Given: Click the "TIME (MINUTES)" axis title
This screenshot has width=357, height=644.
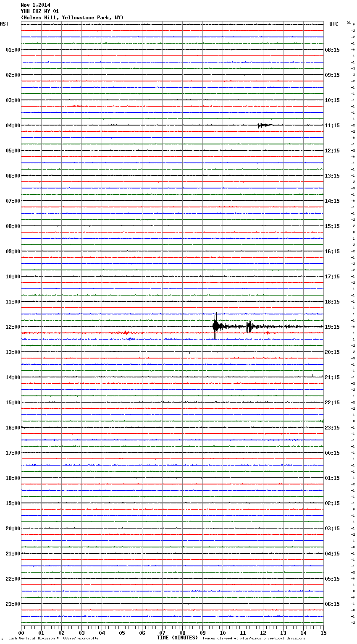Looking at the screenshot, I should coord(177,638).
